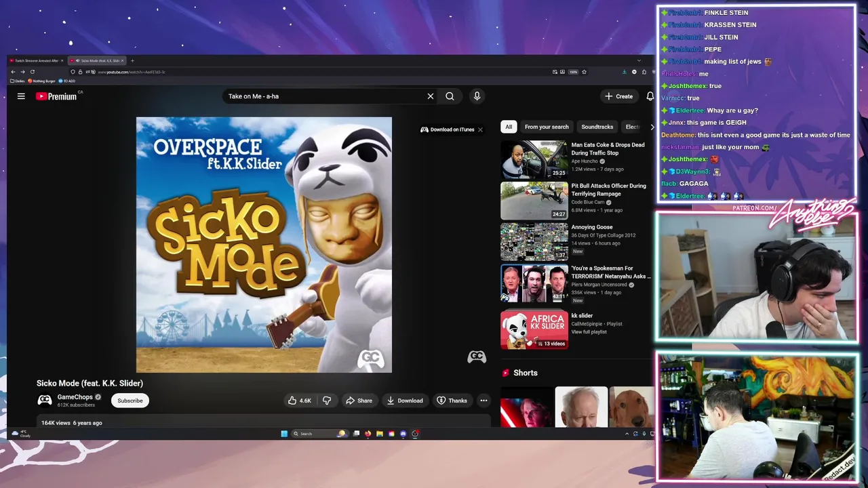
Task: Open the Code Blue Cam channel name
Action: pos(587,202)
